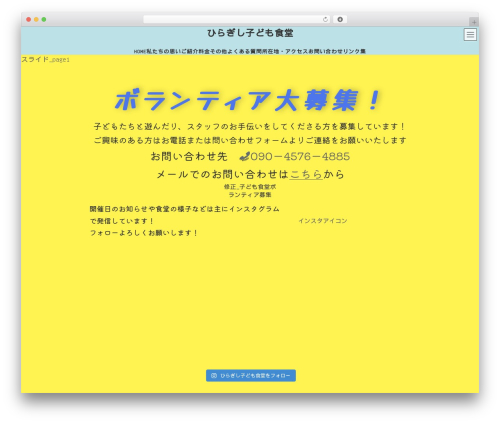Open the 私たちの思い navigation item
This screenshot has width=500, height=423.
click(x=164, y=51)
